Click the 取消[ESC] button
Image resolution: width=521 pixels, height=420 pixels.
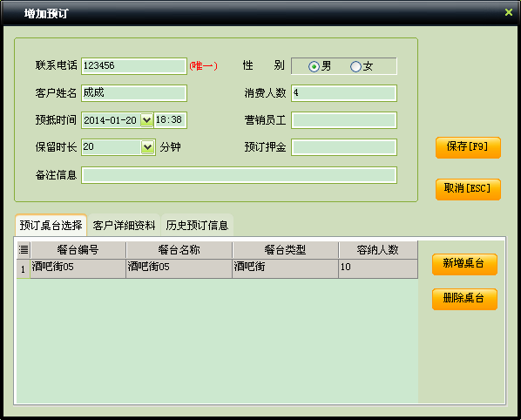tap(468, 189)
